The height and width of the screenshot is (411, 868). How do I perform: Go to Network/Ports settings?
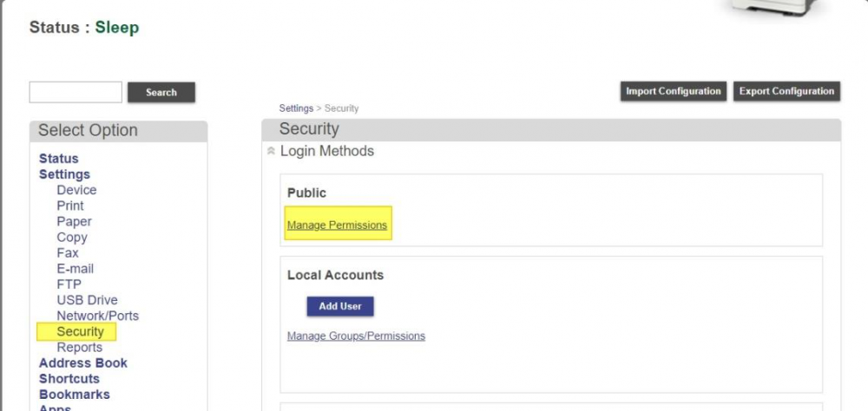tap(97, 316)
